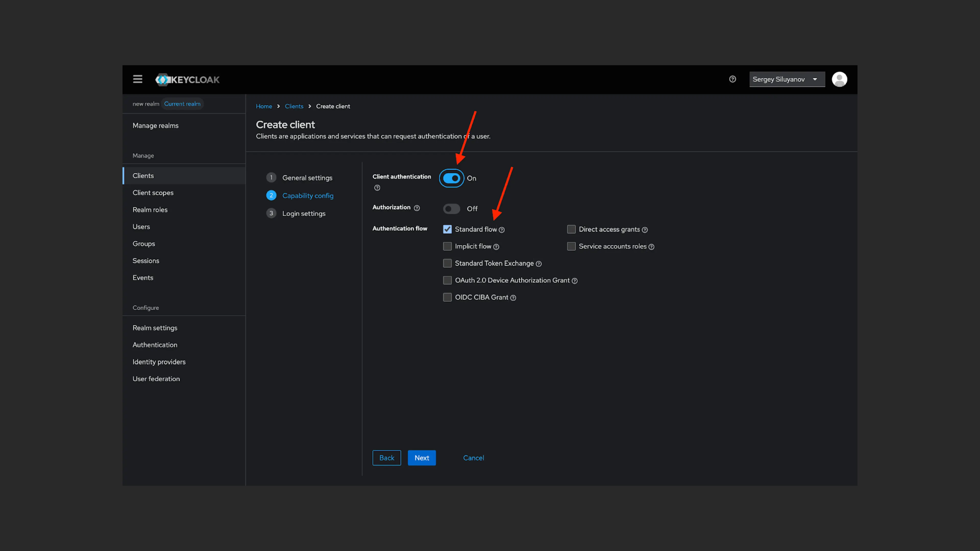
Task: Open Login settings wizard step
Action: click(x=304, y=213)
